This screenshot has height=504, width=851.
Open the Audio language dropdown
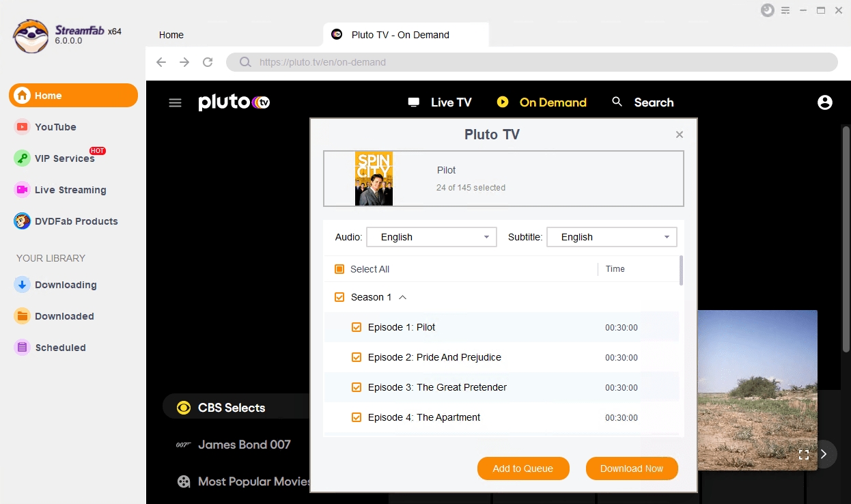point(431,237)
